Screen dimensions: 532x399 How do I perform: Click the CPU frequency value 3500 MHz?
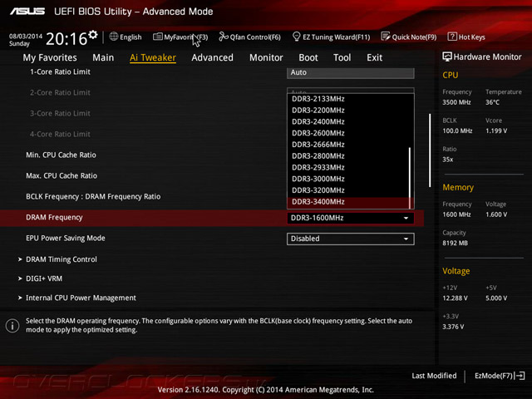click(456, 102)
